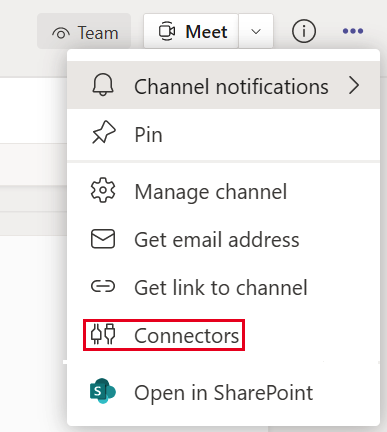Open Channel notifications submenu
The width and height of the screenshot is (387, 432).
223,85
